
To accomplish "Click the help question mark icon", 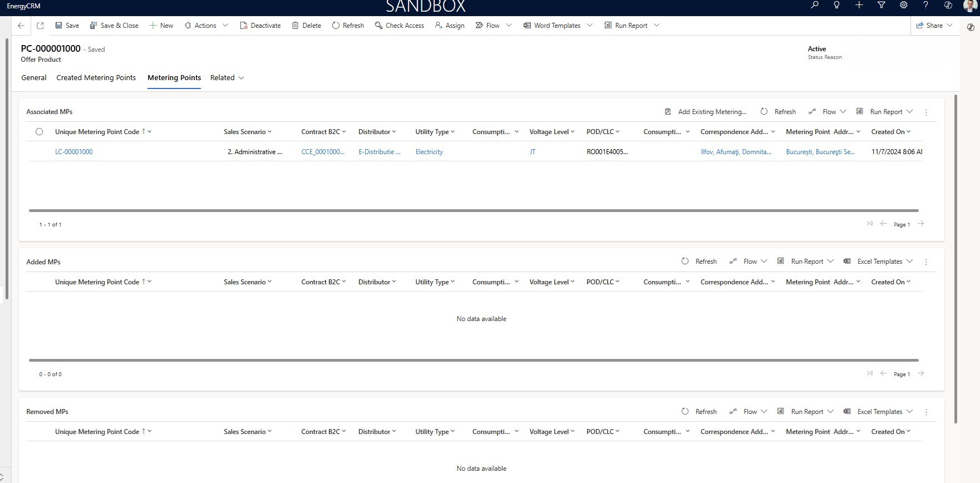I will tap(925, 5).
